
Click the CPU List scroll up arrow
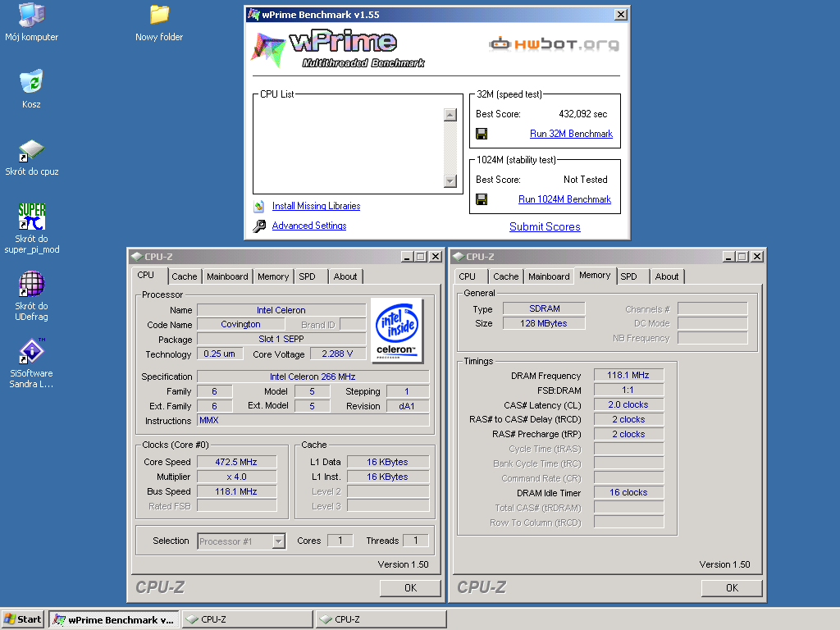[450, 115]
